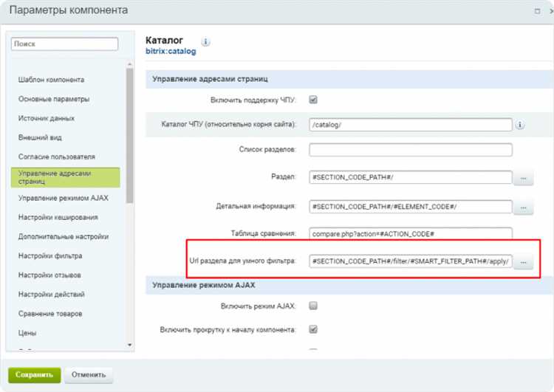Click the Каталог ЧПУ input with /catalog/
554x392 pixels.
click(x=411, y=125)
